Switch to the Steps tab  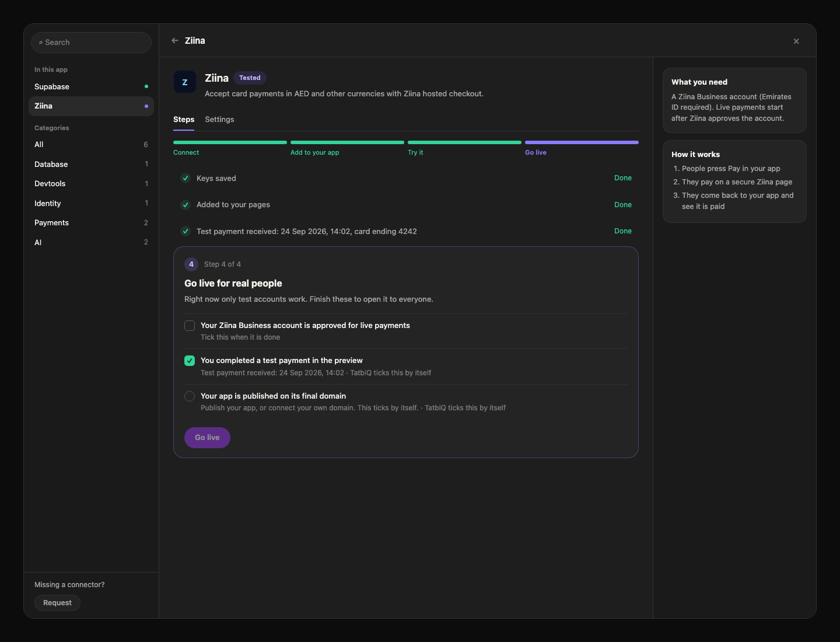coord(184,120)
